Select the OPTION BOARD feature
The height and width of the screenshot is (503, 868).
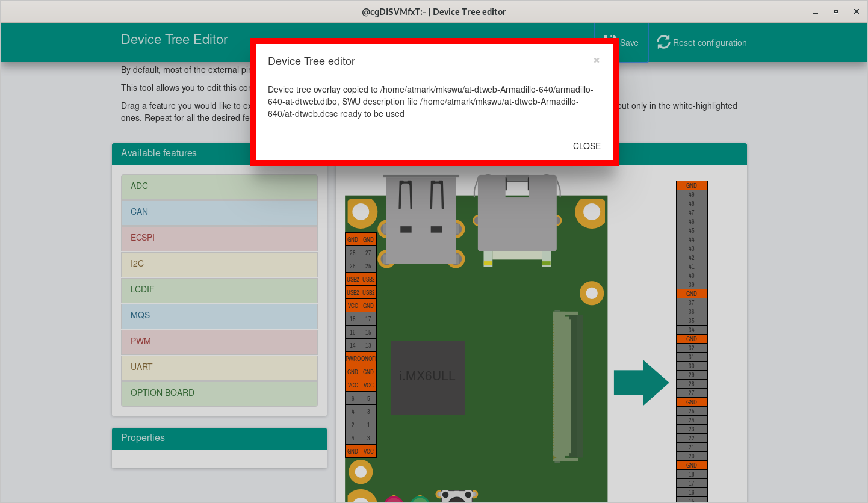(x=219, y=393)
